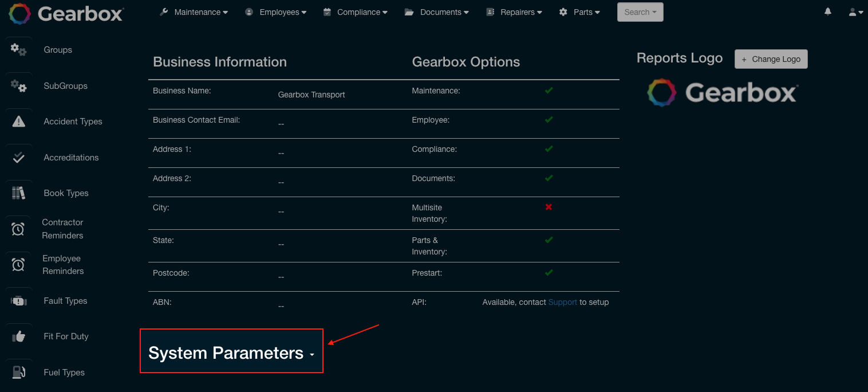
Task: Click the Contractor Reminders alarm clock icon
Action: click(18, 229)
